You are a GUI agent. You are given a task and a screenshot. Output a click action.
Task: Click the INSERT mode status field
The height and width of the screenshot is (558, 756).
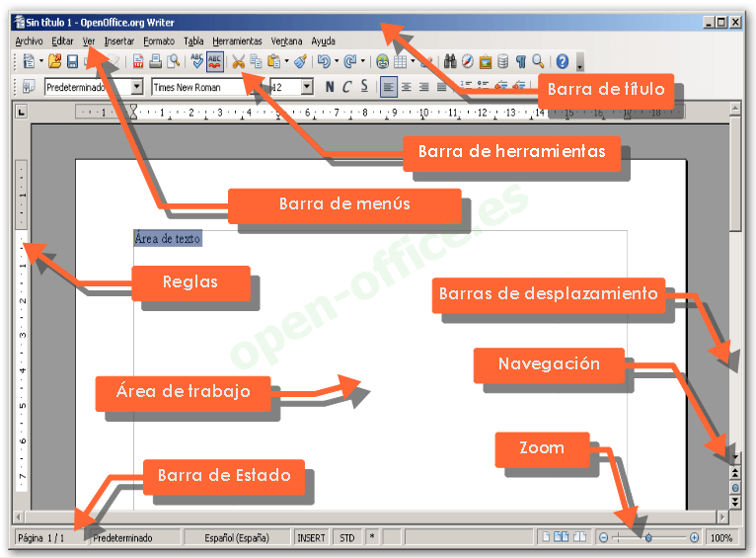click(311, 537)
